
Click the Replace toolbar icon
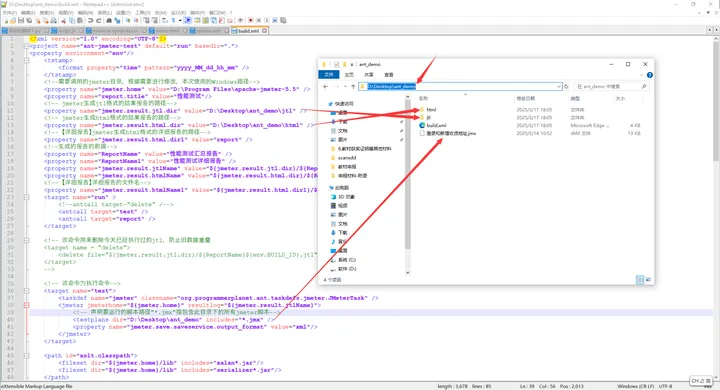click(x=117, y=21)
